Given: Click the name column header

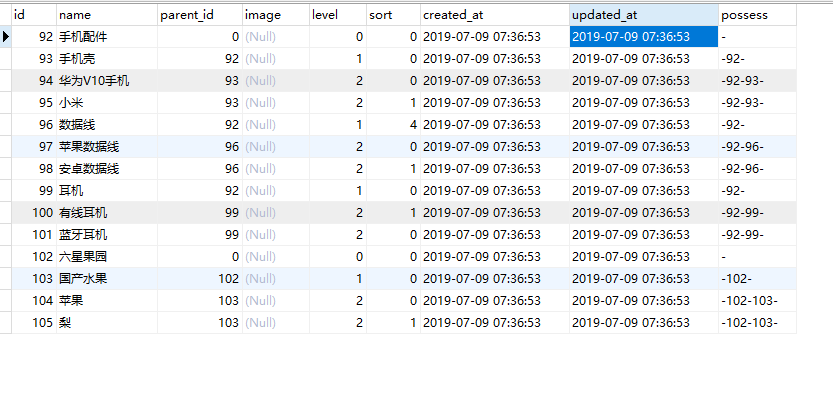Looking at the screenshot, I should click(x=107, y=15).
